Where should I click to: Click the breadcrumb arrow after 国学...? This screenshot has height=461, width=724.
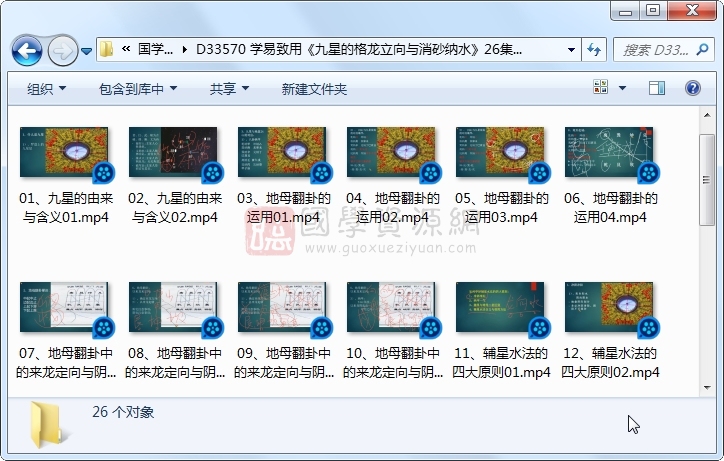[x=185, y=49]
